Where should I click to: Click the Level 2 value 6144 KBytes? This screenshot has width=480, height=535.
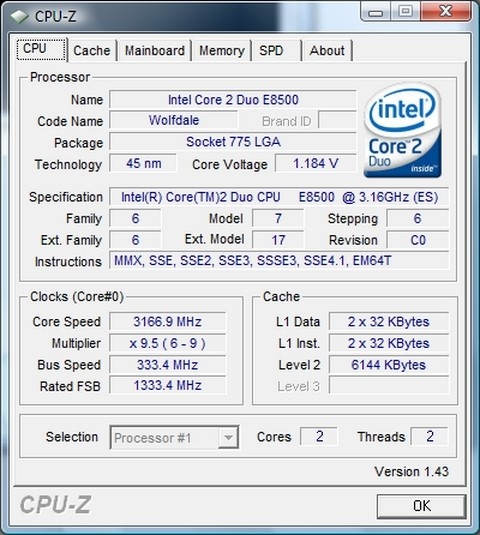389,365
